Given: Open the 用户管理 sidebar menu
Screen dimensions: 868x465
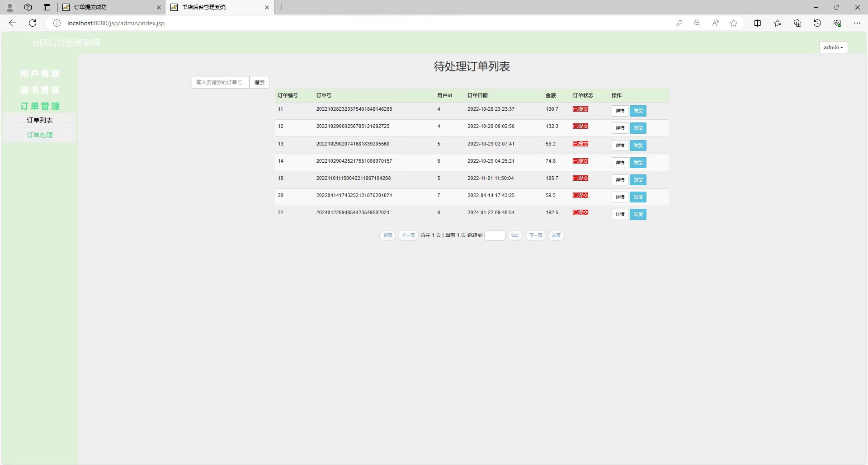Looking at the screenshot, I should tap(40, 74).
